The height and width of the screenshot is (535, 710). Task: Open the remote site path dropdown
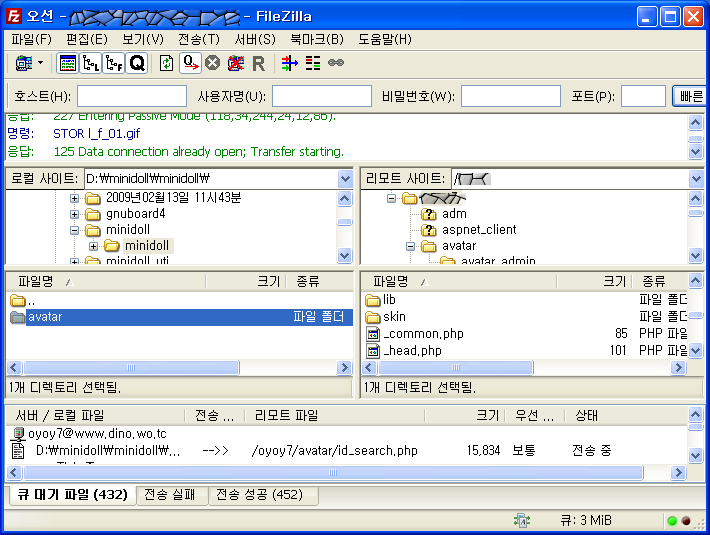click(x=696, y=179)
